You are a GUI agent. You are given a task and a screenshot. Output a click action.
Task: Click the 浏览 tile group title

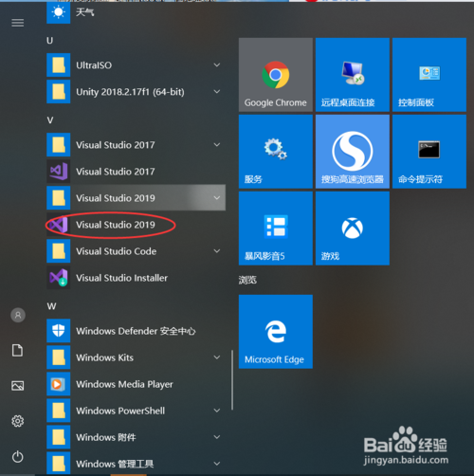(247, 280)
